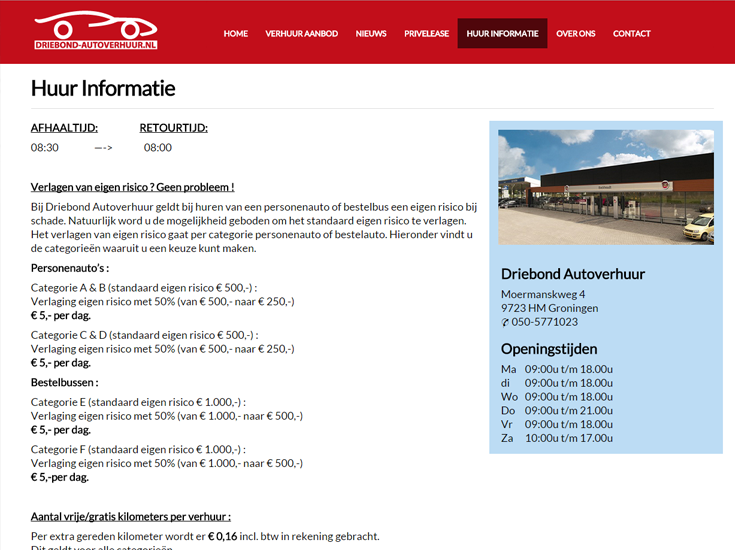Click phone number 050-5771023
This screenshot has height=550, width=735.
click(544, 322)
